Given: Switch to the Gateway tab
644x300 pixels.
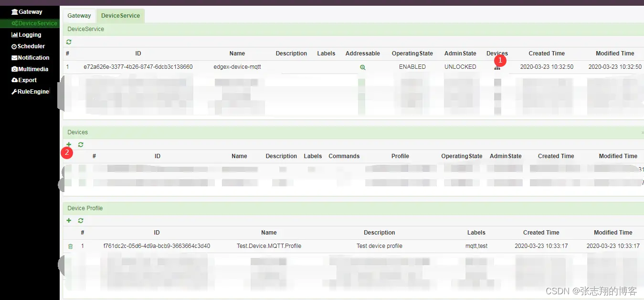Looking at the screenshot, I should tap(79, 16).
